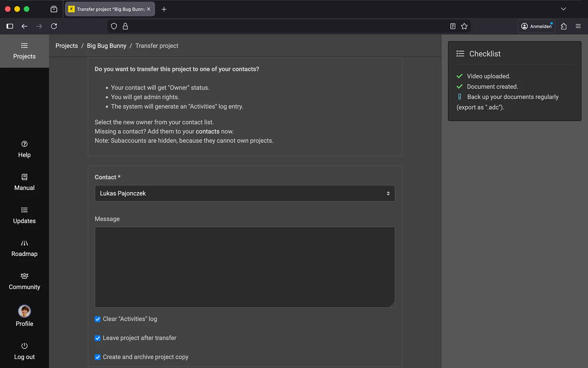
Task: Toggle Leave project after transfer
Action: (98, 338)
